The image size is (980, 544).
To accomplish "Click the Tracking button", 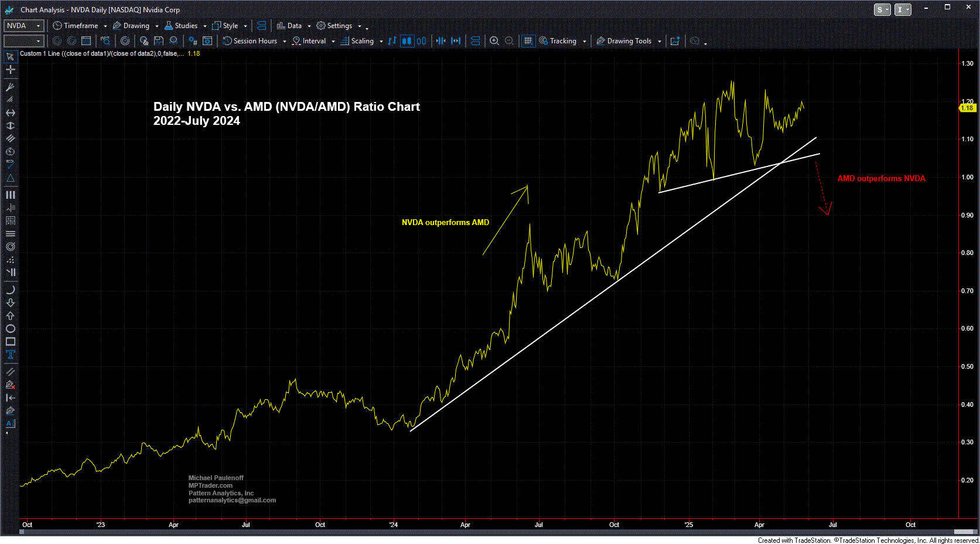I will [x=558, y=41].
